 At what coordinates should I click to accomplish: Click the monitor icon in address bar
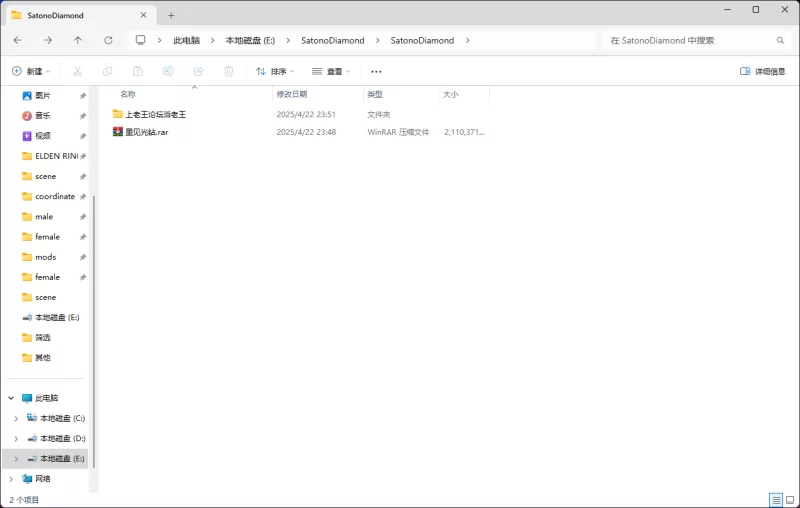click(x=140, y=40)
